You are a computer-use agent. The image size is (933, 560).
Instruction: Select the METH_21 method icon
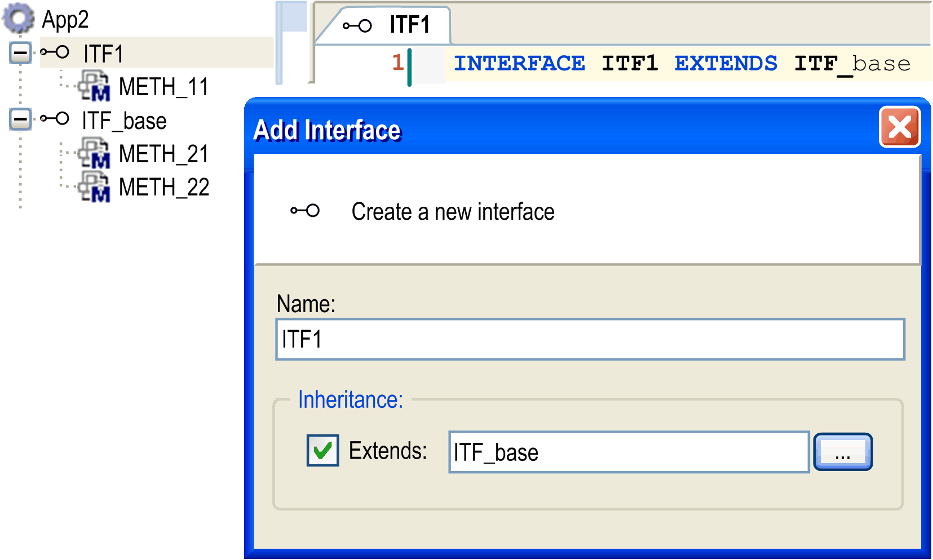click(95, 153)
